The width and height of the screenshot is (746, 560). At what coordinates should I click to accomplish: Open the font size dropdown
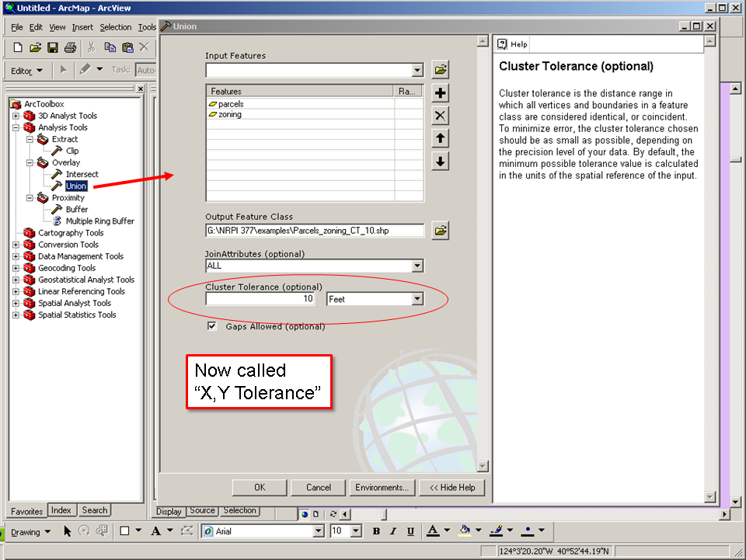[357, 531]
